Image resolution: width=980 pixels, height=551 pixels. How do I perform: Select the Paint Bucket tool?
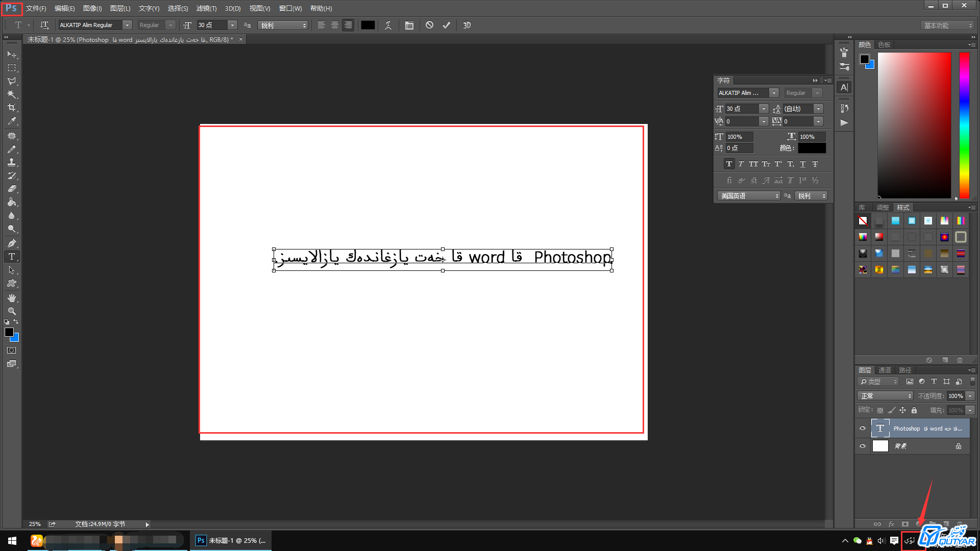click(x=12, y=203)
